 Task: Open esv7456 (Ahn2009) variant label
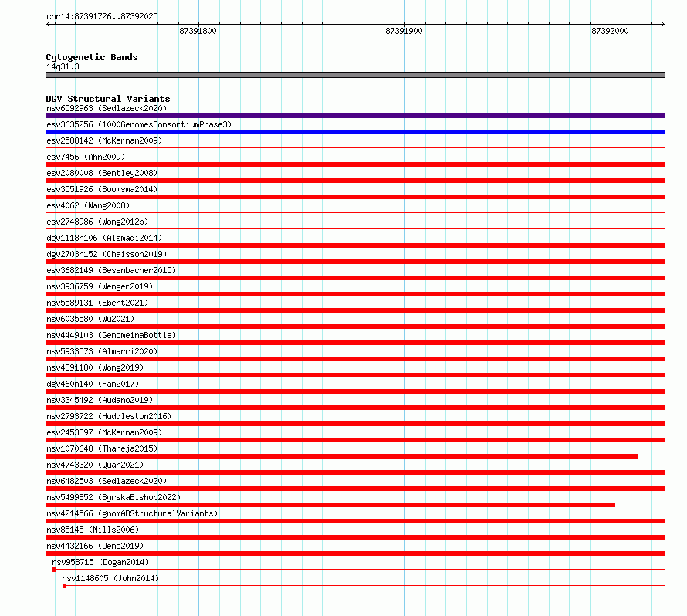point(86,157)
